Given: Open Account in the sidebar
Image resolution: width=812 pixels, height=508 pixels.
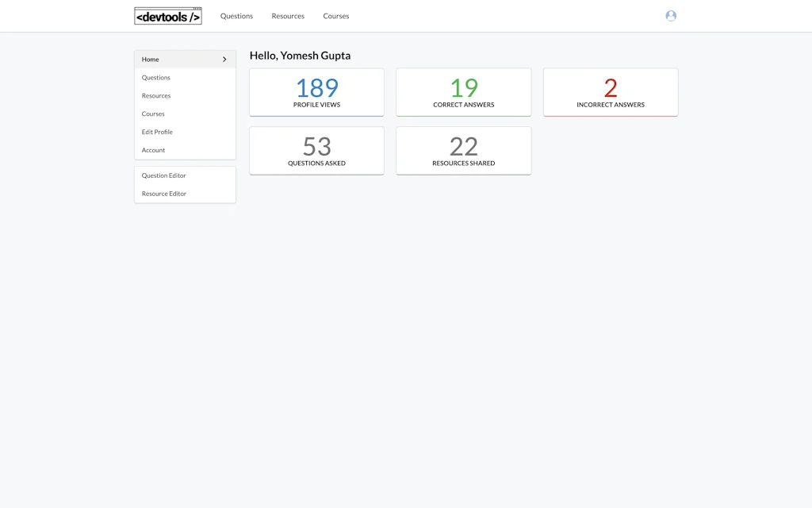Looking at the screenshot, I should [185, 150].
